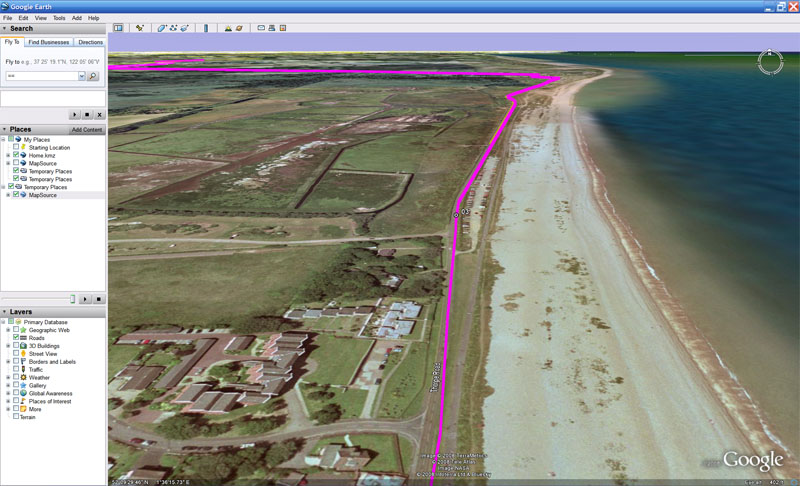Enable the 3D Buildings layer checkbox
Screen dimensions: 800x486
pos(16,346)
